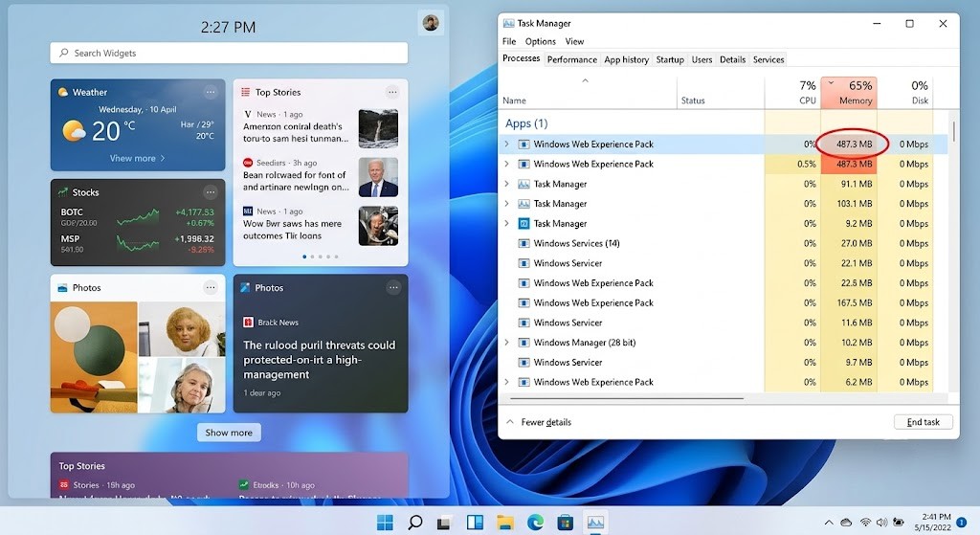Open the Stocks widget options menu

pos(211,191)
